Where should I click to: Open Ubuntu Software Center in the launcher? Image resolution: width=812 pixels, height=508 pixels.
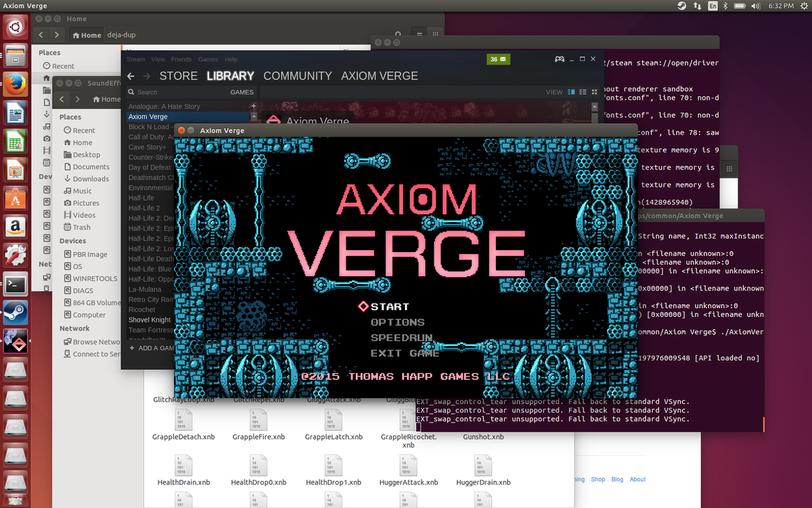tap(16, 198)
